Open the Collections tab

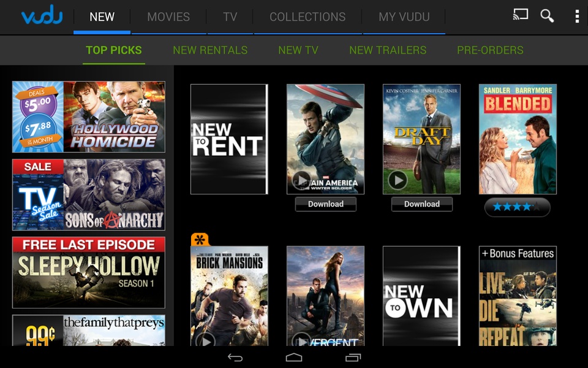point(307,17)
